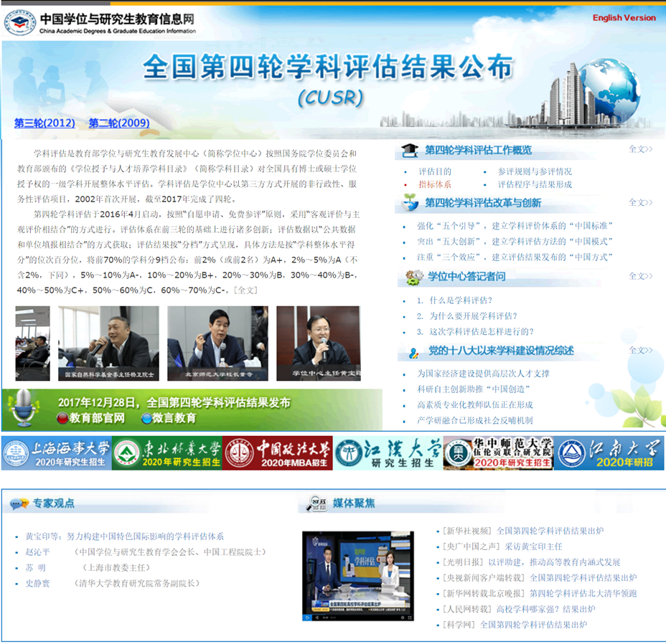Switch to 第三轮(2012) results
Screen dimensions: 666x644
(x=44, y=123)
